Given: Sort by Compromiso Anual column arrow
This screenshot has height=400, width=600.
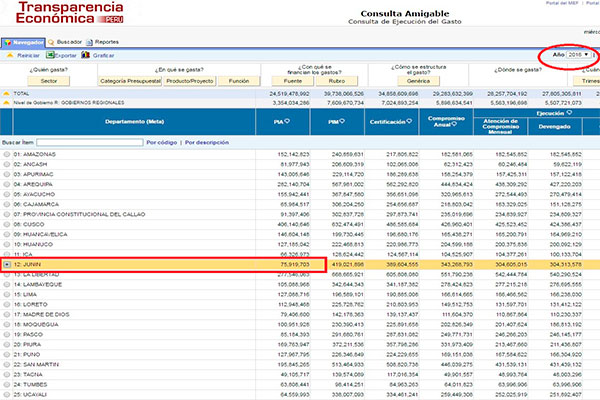Looking at the screenshot, I should pos(454,124).
